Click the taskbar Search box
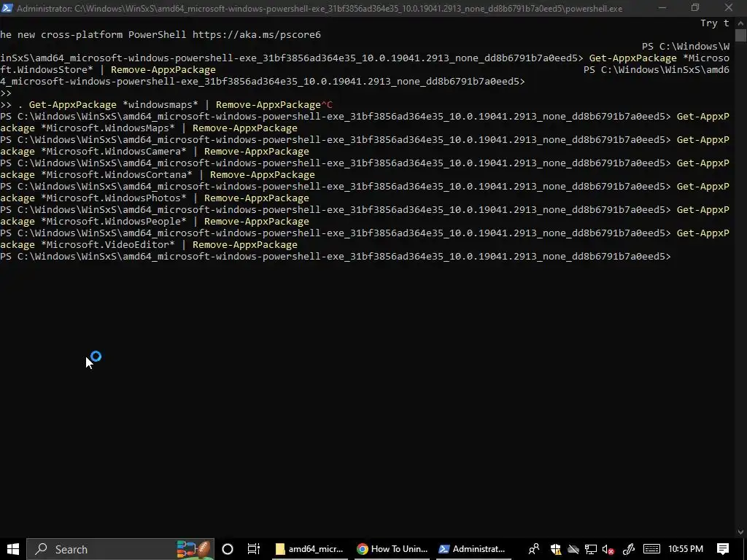 [x=120, y=549]
